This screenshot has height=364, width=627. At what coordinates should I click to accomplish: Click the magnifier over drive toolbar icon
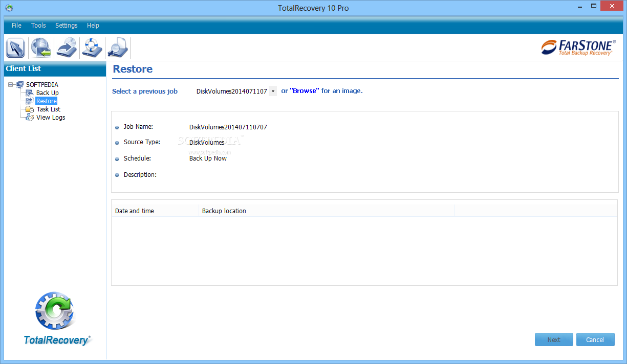pyautogui.click(x=118, y=48)
